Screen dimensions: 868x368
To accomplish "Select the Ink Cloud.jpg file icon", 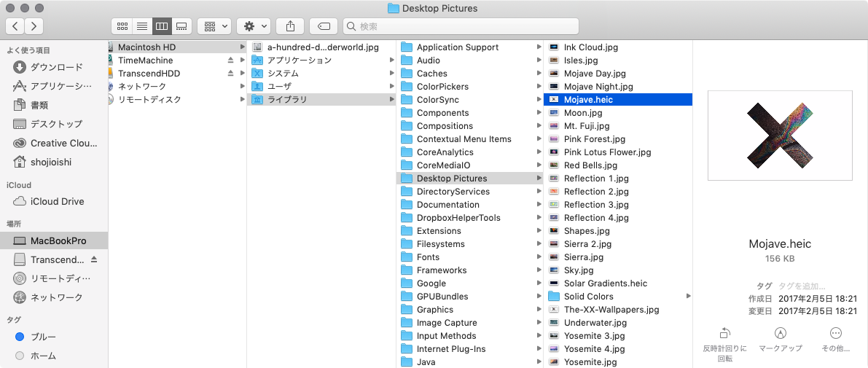I will [x=554, y=47].
